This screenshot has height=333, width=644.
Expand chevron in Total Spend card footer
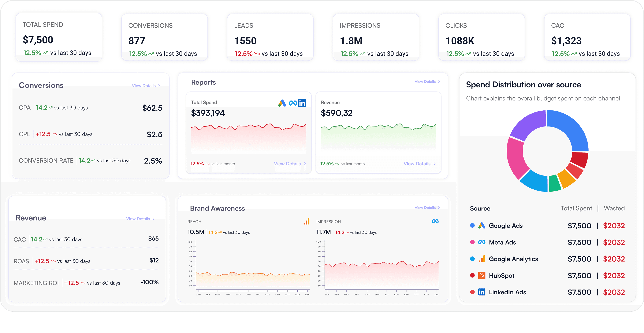(305, 164)
